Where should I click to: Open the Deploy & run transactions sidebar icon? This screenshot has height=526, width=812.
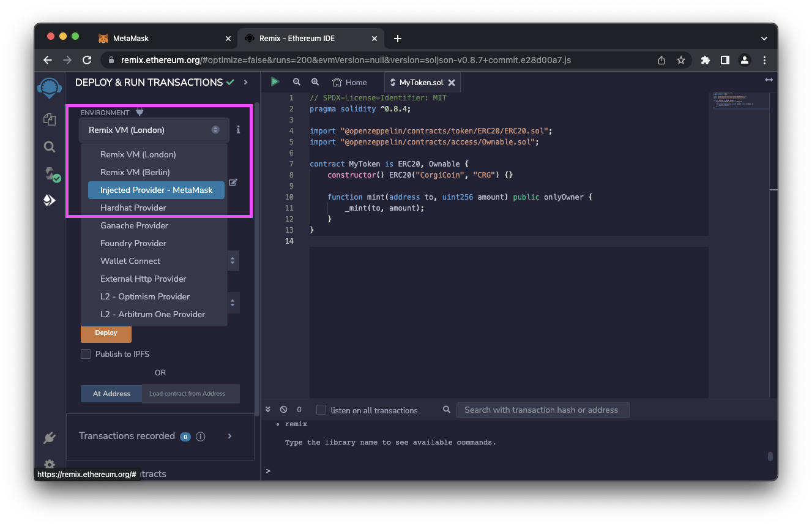click(x=50, y=200)
